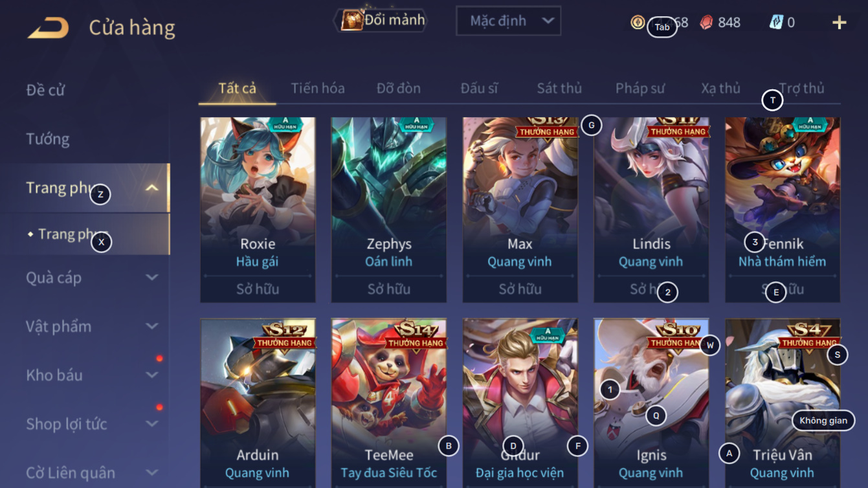
Task: Select the Sát thủ tab
Action: pyautogui.click(x=559, y=88)
